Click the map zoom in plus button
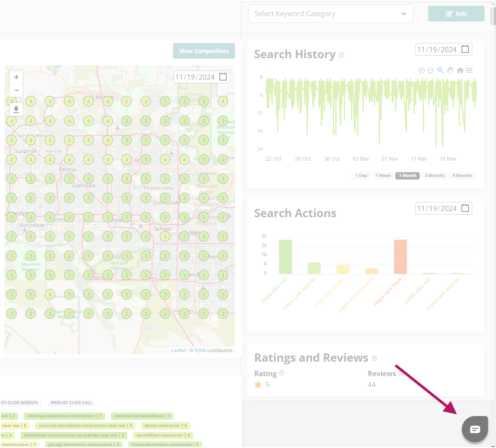 tap(16, 77)
